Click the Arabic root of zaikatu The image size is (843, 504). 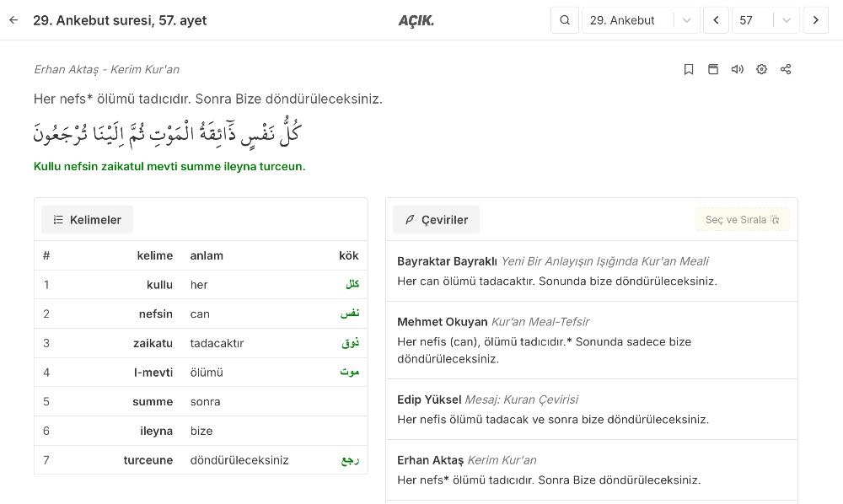351,343
